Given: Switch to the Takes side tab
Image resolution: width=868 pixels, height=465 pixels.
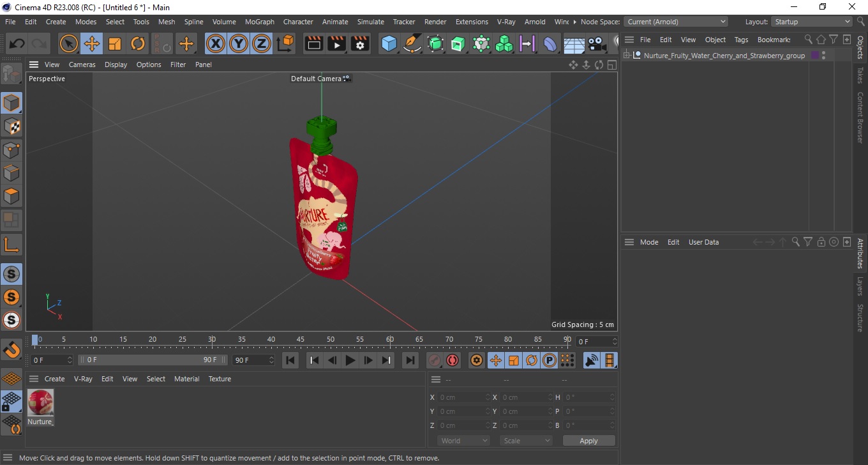Looking at the screenshot, I should (860, 75).
